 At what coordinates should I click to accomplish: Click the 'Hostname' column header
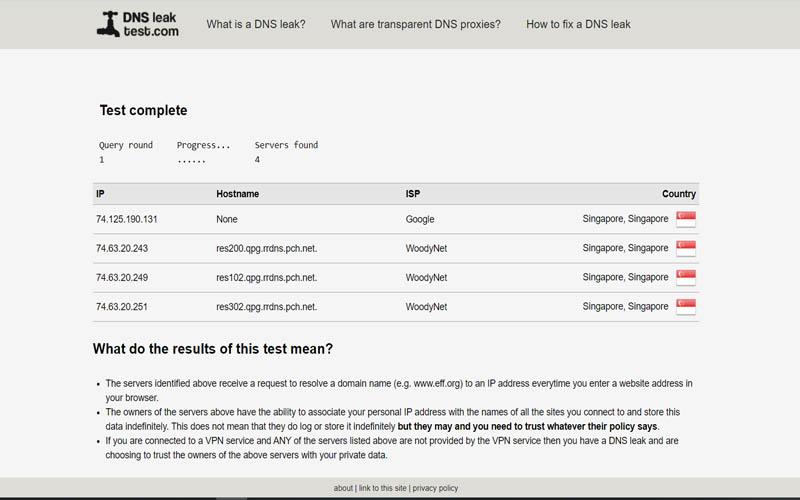[x=237, y=194]
